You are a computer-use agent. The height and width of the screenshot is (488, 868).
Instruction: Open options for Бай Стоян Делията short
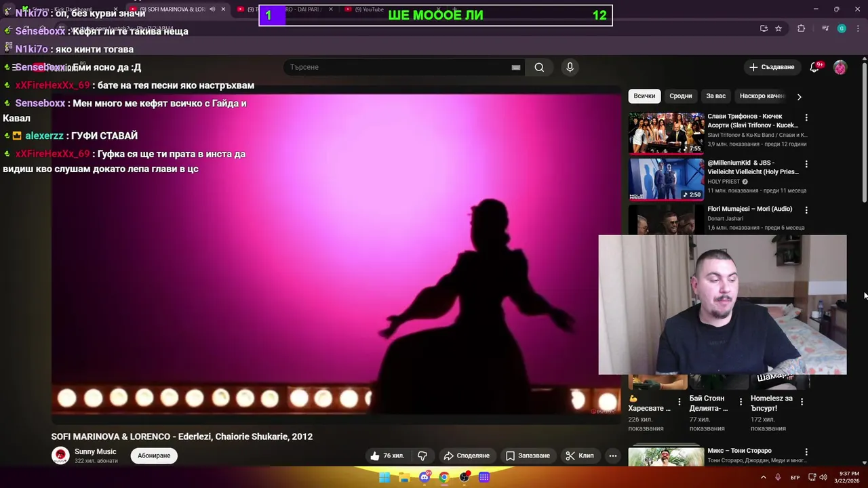(741, 402)
